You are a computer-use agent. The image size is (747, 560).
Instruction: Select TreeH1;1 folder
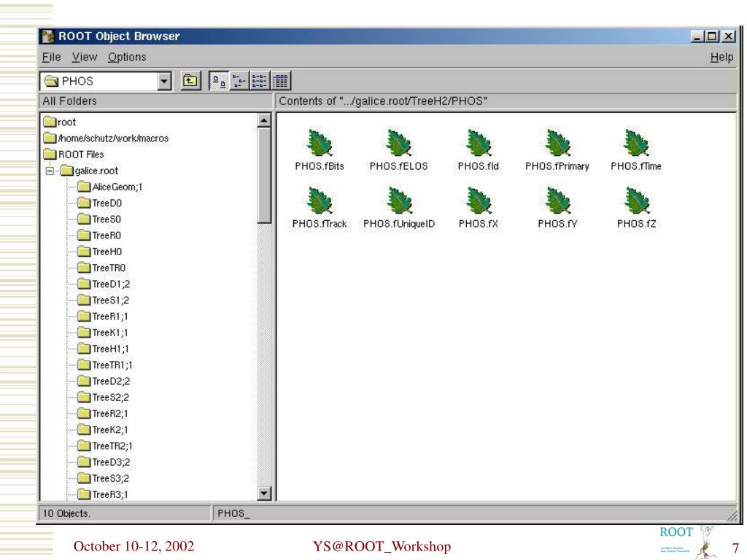tap(103, 349)
